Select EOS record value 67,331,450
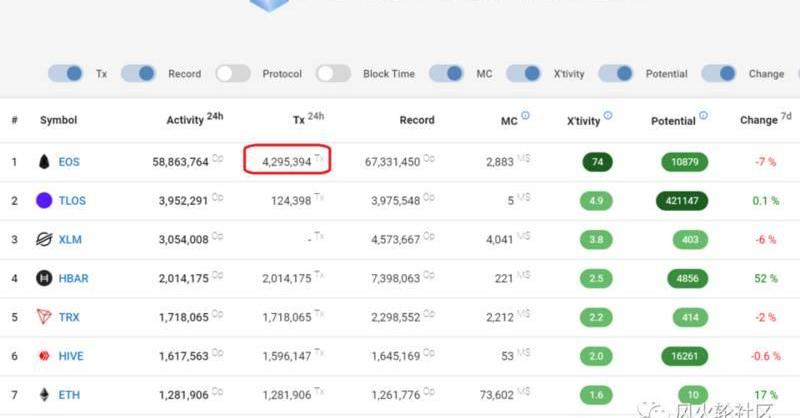800x418 pixels. click(392, 162)
